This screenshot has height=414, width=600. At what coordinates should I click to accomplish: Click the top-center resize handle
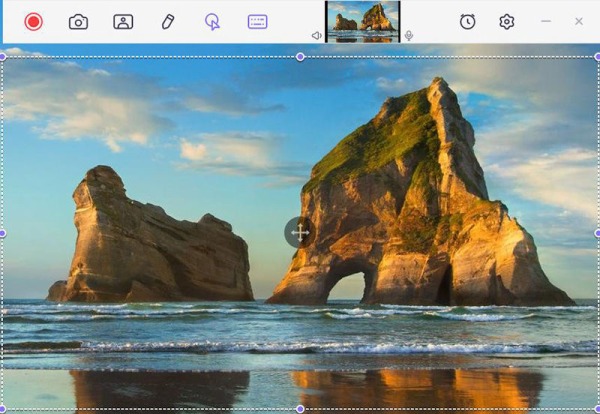300,57
